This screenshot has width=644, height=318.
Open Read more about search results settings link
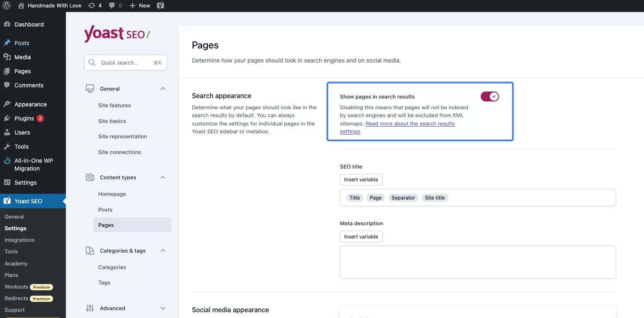(x=410, y=124)
